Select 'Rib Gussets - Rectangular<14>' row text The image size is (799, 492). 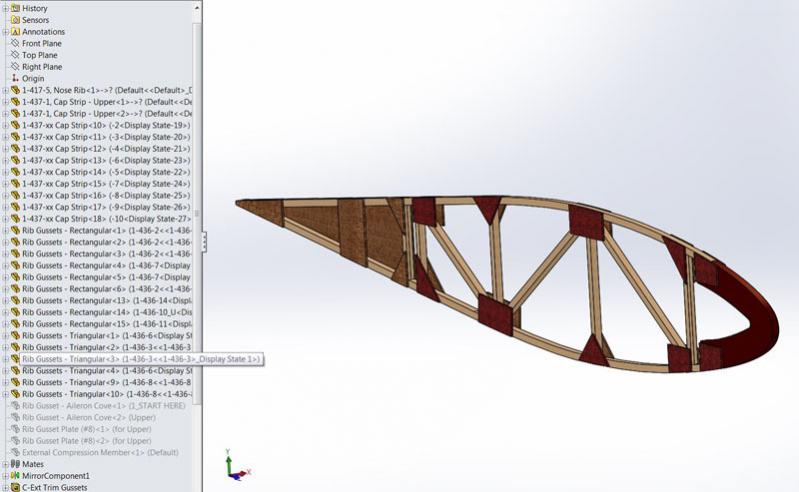(x=107, y=312)
